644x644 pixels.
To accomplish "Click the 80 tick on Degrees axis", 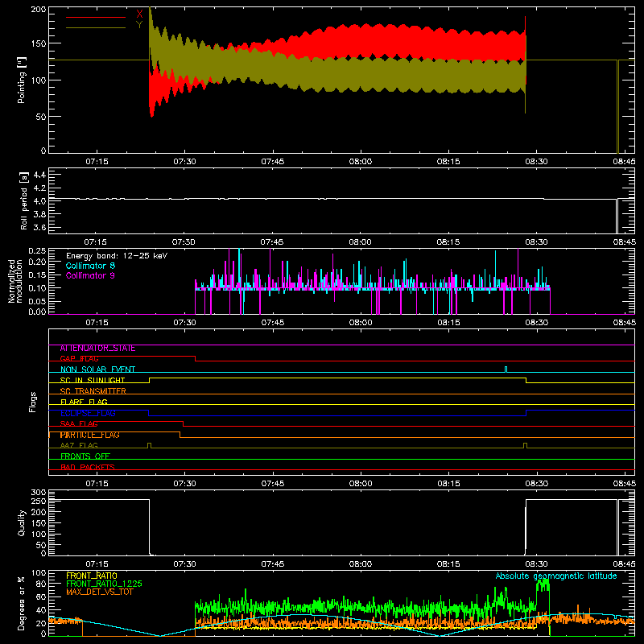I will coord(41,584).
